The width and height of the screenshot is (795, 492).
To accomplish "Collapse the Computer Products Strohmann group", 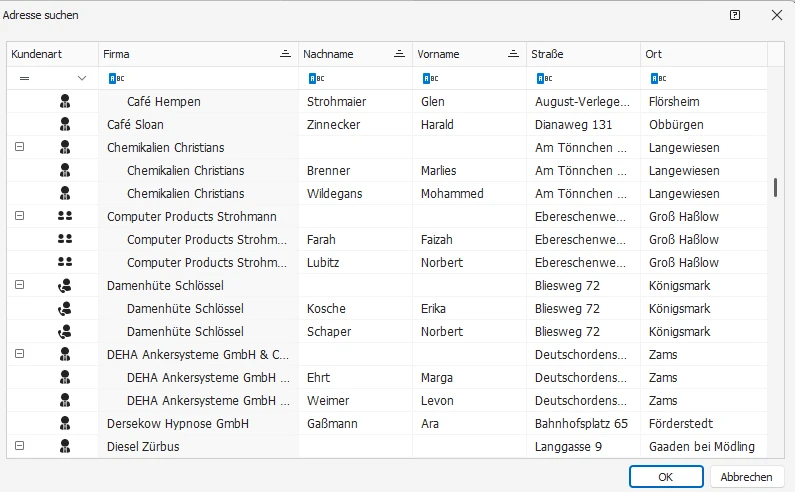I will tap(19, 216).
